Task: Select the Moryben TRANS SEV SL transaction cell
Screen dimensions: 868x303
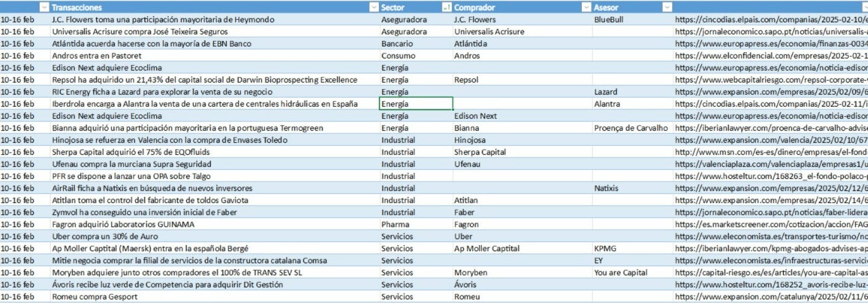Action: [x=214, y=272]
